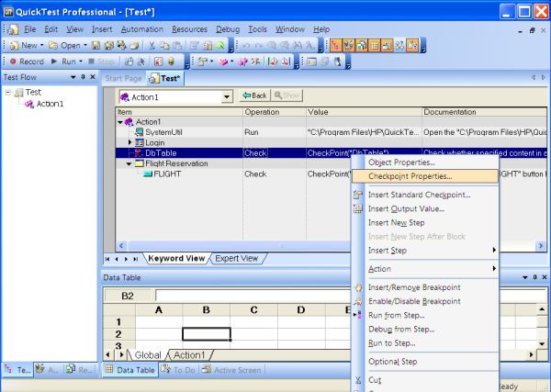The height and width of the screenshot is (392, 551).
Task: Click the pink Insert Call to Action icon
Action: coord(224,62)
